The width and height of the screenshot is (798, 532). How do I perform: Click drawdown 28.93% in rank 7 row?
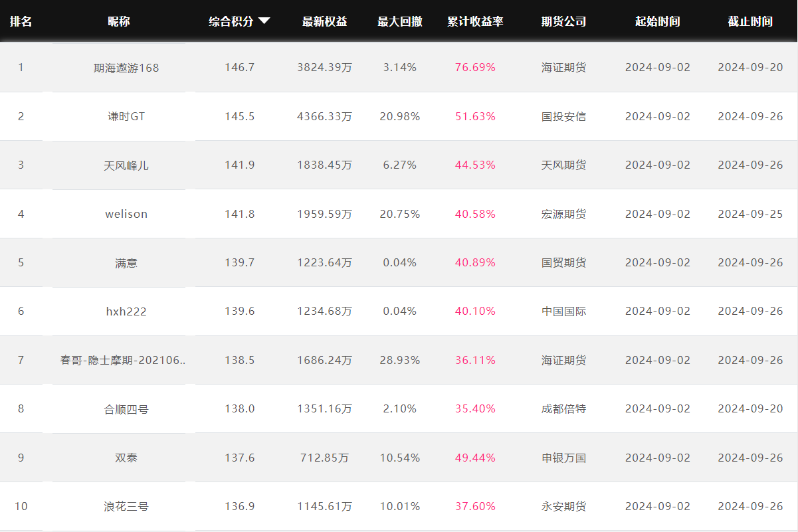pyautogui.click(x=400, y=360)
